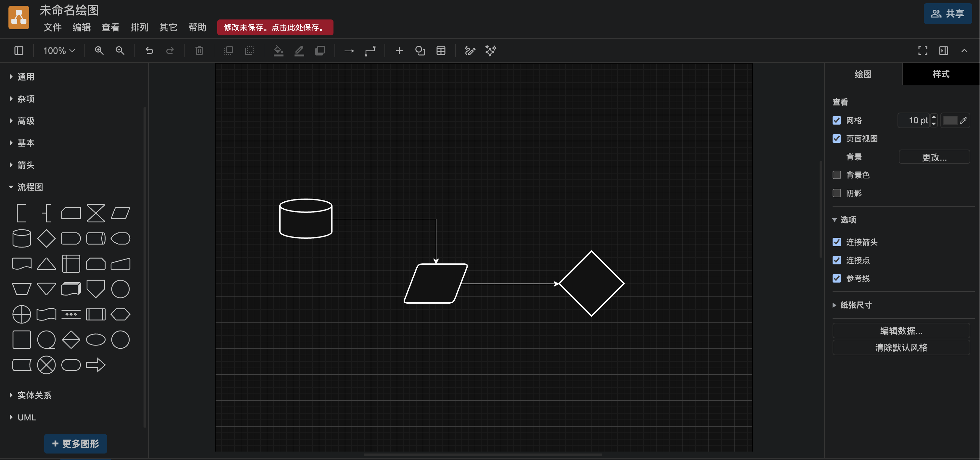Click the trash delete icon
This screenshot has width=980, height=460.
pyautogui.click(x=199, y=51)
